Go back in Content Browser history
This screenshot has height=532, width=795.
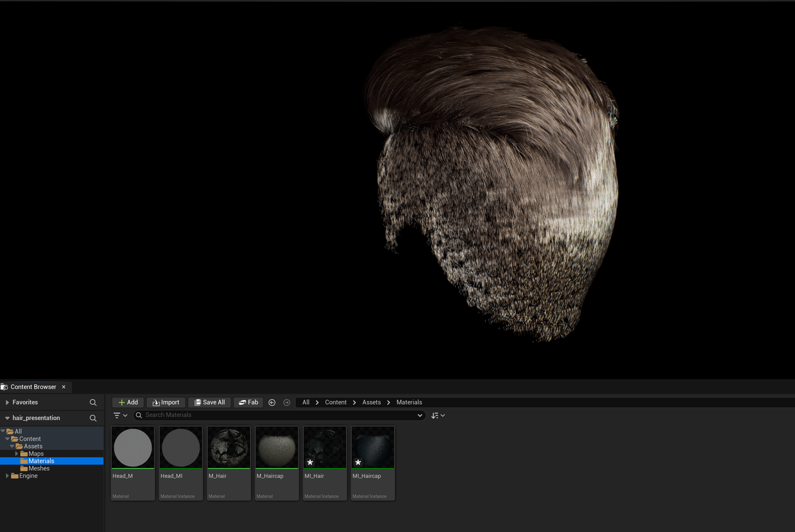pos(272,403)
